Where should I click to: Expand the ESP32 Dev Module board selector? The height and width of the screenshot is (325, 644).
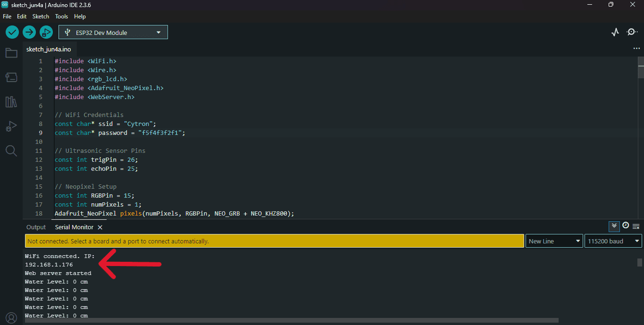pyautogui.click(x=113, y=33)
